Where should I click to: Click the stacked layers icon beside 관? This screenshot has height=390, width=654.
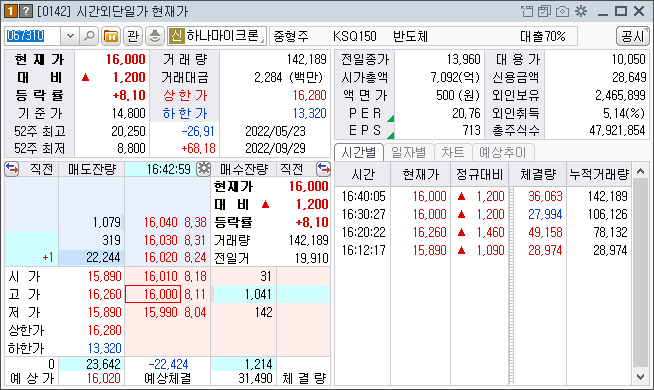(x=154, y=36)
